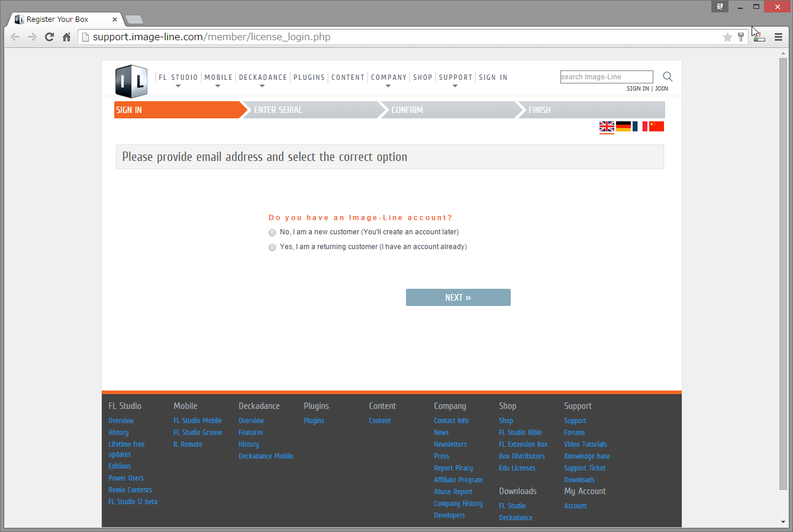Open Lifetime free updates footer link

(x=126, y=449)
